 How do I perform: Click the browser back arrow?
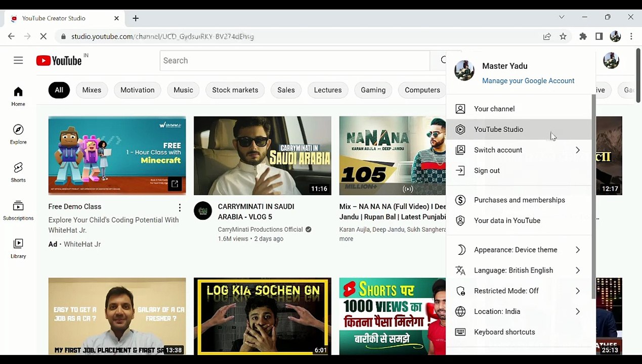tap(11, 36)
